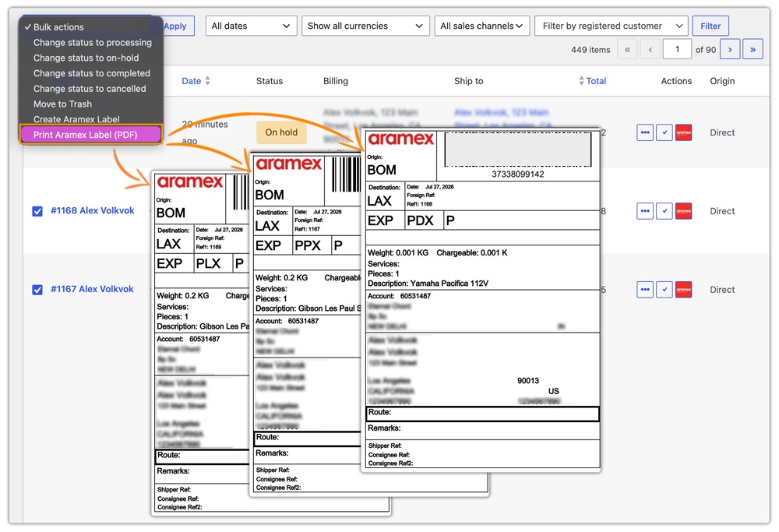Click complete checkmark icon on On hold row

[x=664, y=132]
